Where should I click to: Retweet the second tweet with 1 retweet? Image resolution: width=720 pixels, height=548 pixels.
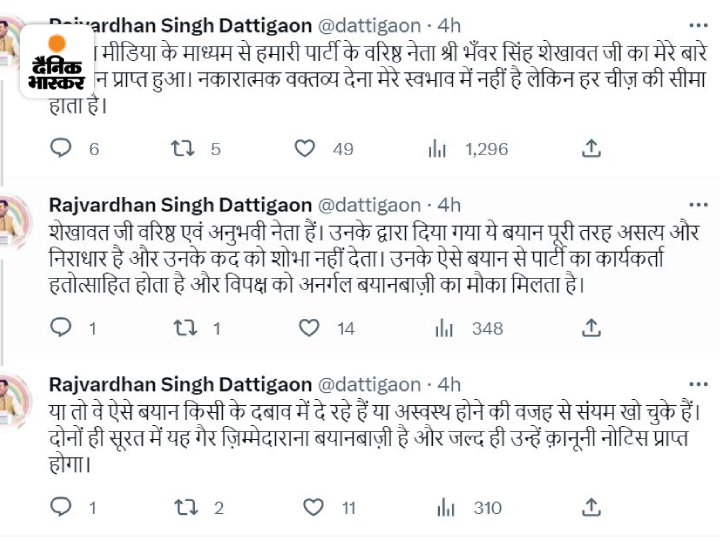point(182,328)
